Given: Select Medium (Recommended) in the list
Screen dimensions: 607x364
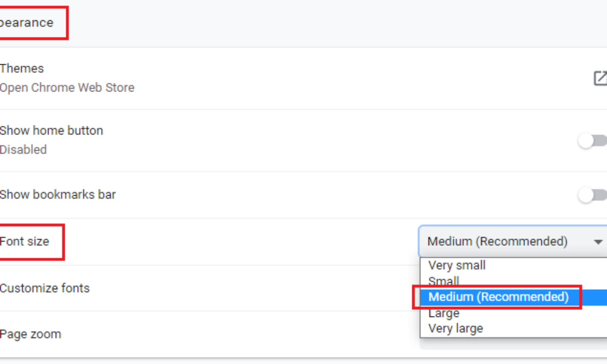Looking at the screenshot, I should [x=498, y=297].
